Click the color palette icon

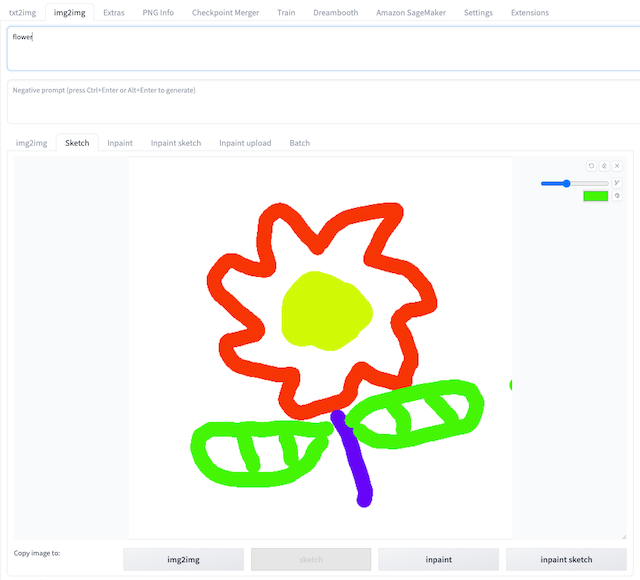[617, 196]
